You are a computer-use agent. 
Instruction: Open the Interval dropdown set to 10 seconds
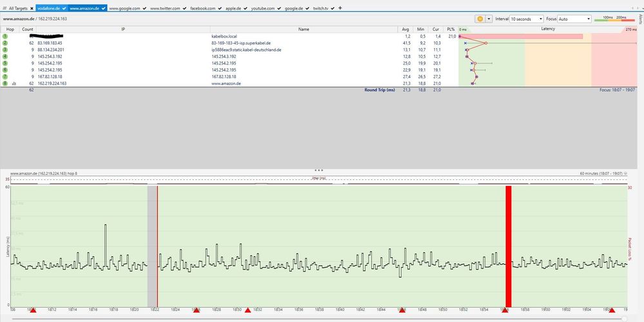[x=526, y=19]
